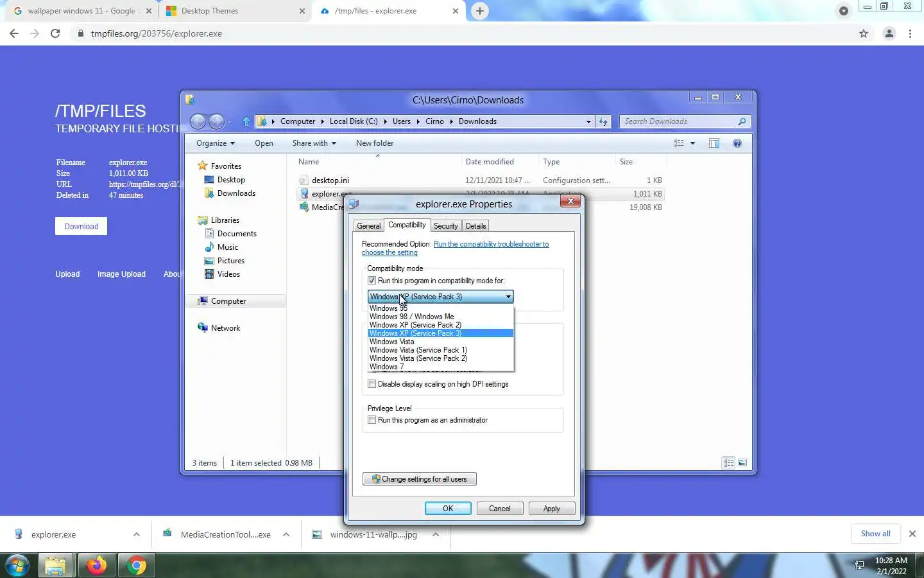Viewport: 924px width, 578px height.
Task: Open the change view icon in Explorer toolbar
Action: [679, 143]
